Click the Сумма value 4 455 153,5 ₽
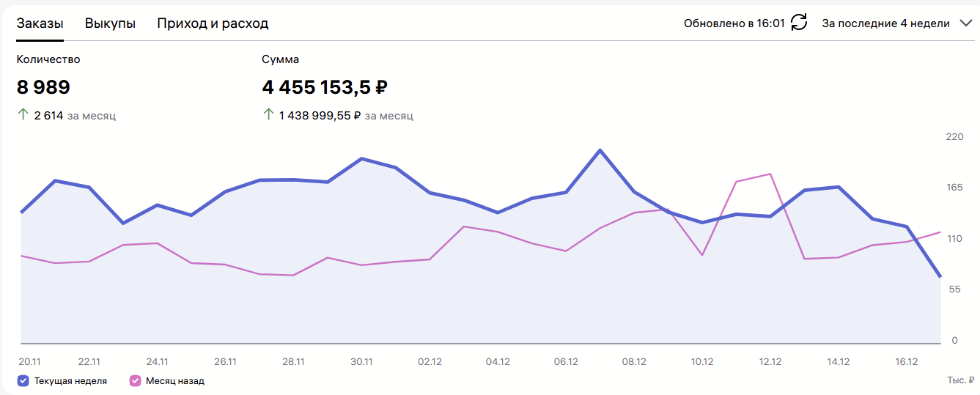The width and height of the screenshot is (980, 395). pos(325,88)
